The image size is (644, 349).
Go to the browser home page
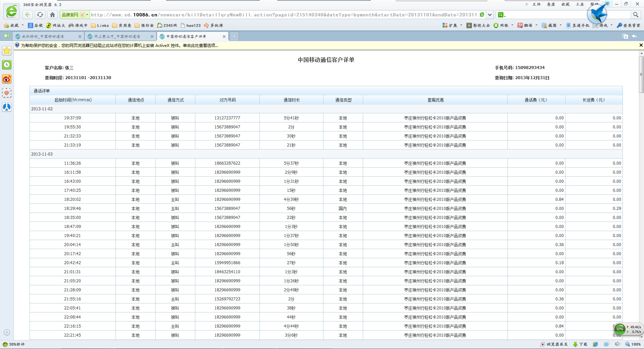click(x=52, y=14)
